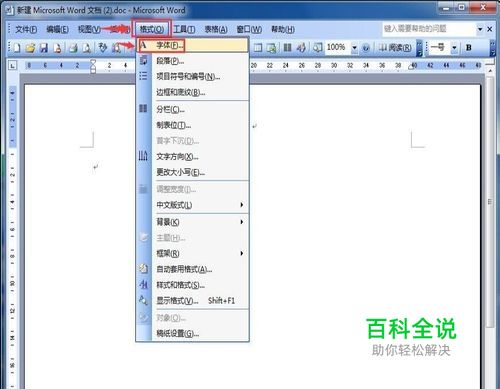Open 样式和格式(S)... from the menu
The image size is (500, 389).
click(x=192, y=285)
